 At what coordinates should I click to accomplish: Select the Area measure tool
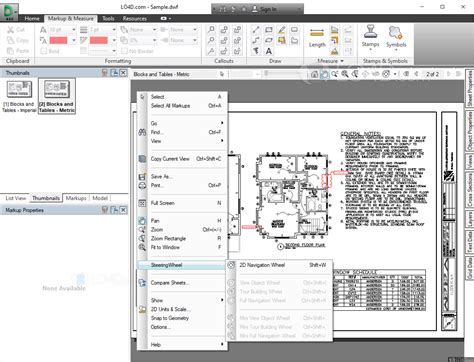335,30
